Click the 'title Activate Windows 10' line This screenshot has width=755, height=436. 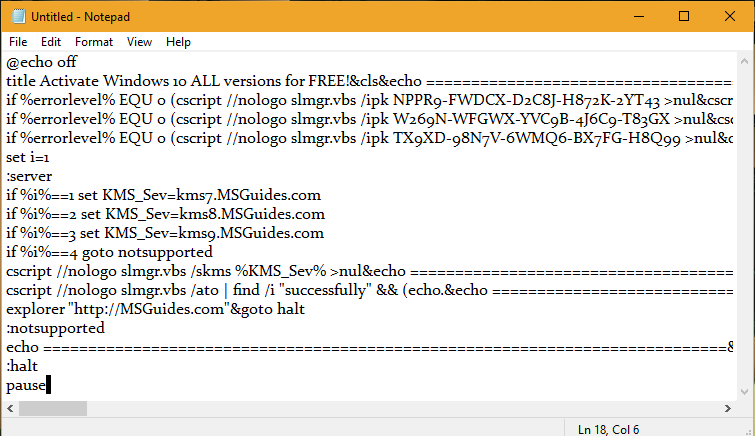369,81
